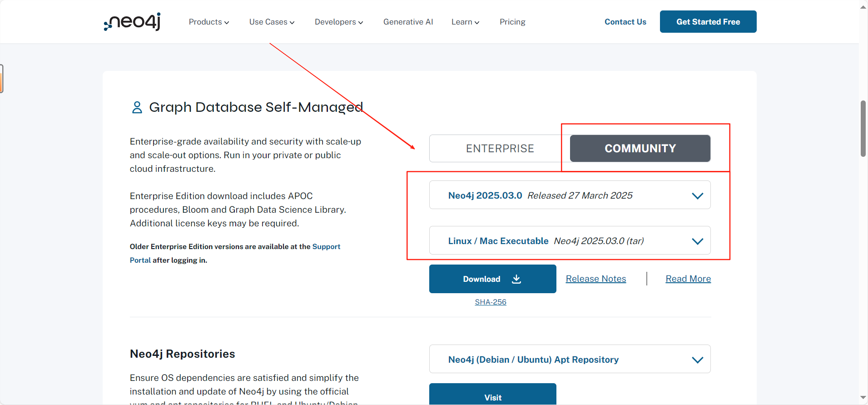Click the Neo4j logo
Screen dimensions: 868x405
tap(132, 21)
